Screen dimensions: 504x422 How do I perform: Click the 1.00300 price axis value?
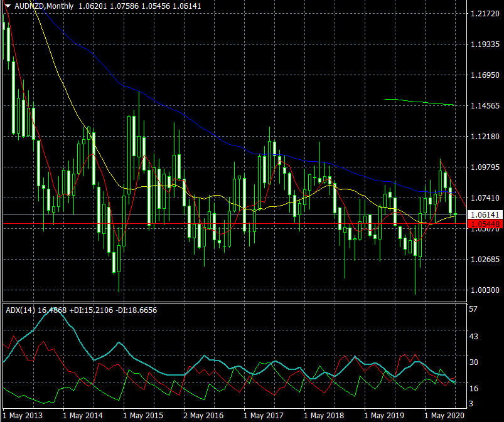(x=485, y=290)
